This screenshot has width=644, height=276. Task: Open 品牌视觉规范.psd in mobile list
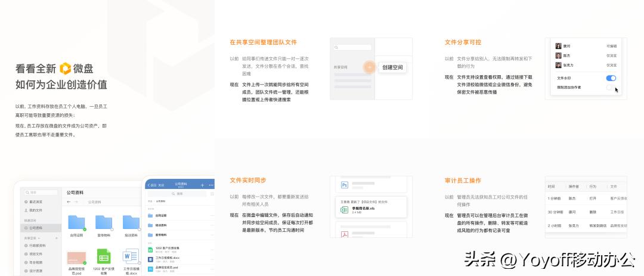click(181, 269)
